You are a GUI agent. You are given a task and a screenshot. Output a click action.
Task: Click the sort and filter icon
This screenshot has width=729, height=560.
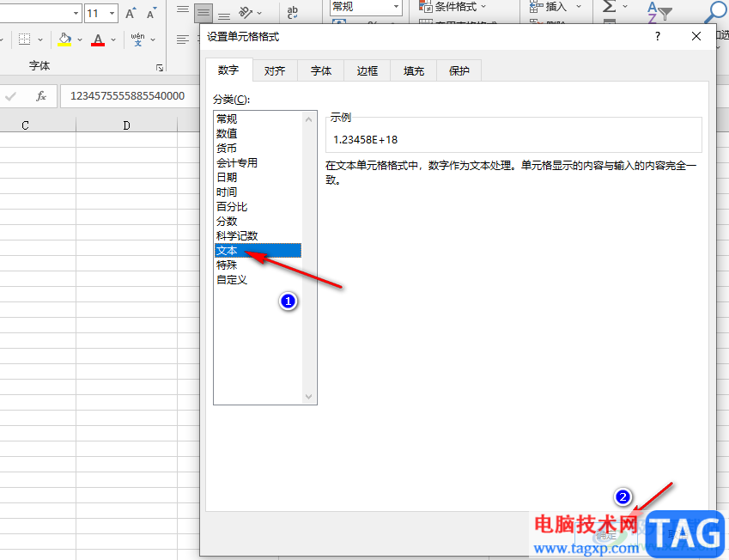point(659,13)
